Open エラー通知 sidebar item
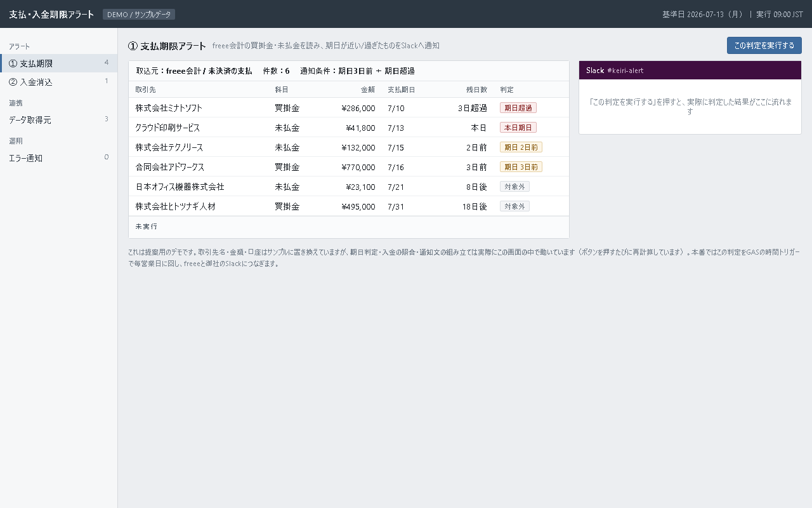Image resolution: width=812 pixels, height=508 pixels. pos(58,157)
